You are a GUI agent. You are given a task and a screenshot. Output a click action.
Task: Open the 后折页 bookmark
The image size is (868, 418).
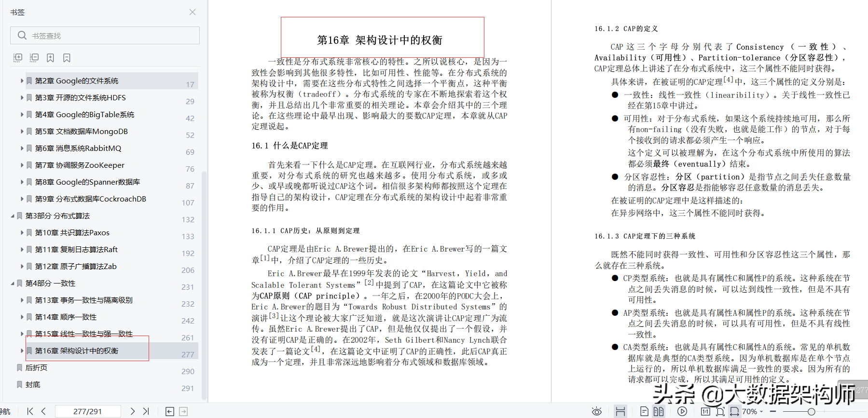(36, 367)
